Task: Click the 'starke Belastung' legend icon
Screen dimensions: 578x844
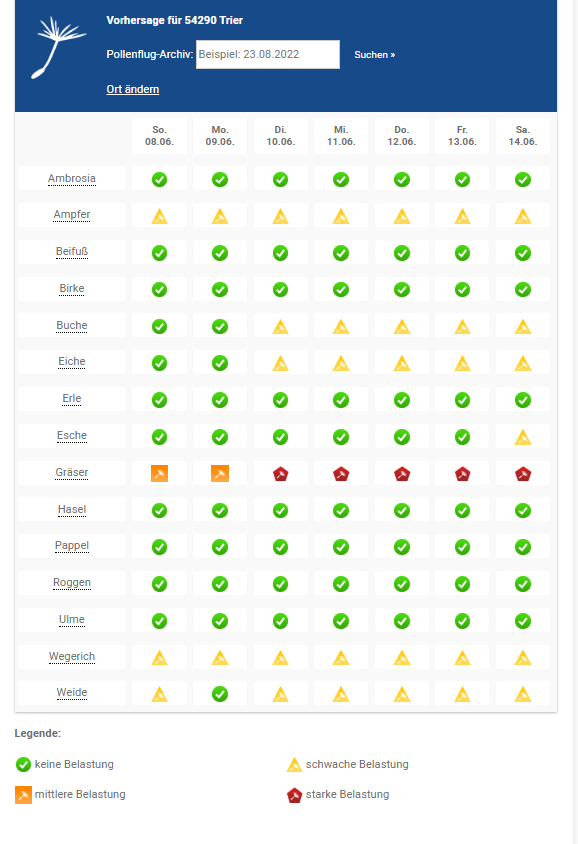Action: pyautogui.click(x=294, y=795)
